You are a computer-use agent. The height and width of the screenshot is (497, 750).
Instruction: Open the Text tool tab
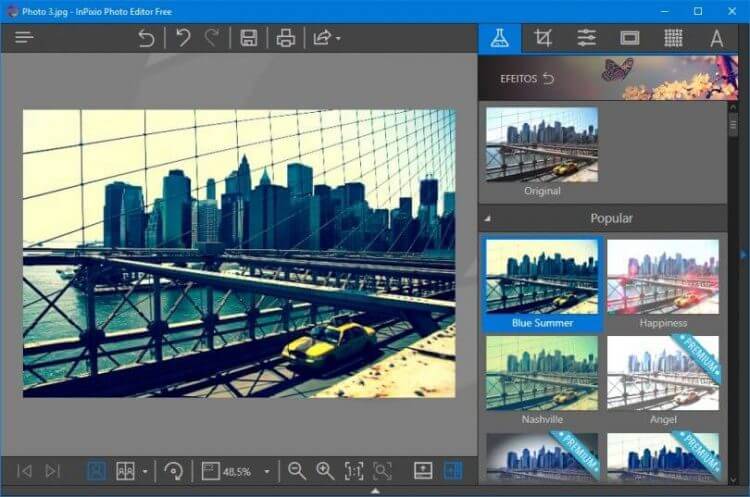tap(716, 38)
